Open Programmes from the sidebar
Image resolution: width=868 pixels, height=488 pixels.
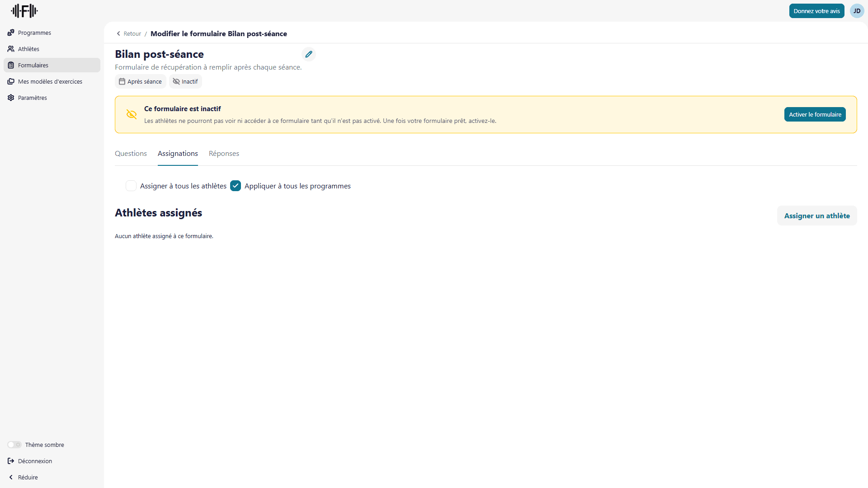(x=34, y=33)
